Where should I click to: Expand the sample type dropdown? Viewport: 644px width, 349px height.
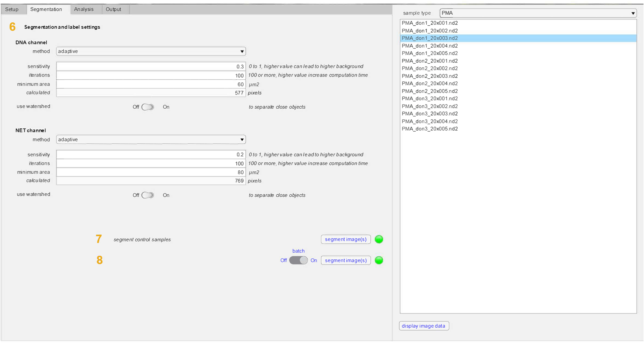pyautogui.click(x=538, y=13)
